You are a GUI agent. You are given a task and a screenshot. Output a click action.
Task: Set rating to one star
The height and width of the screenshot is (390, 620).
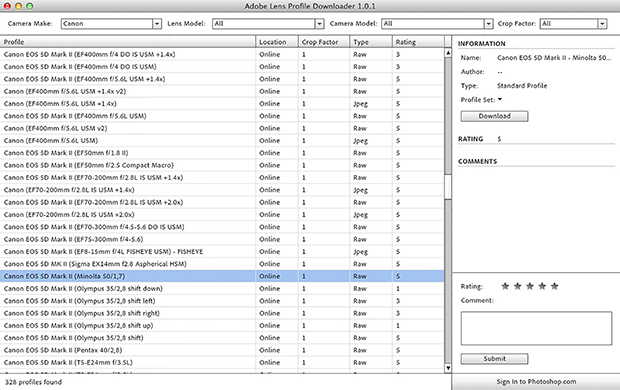(x=505, y=286)
